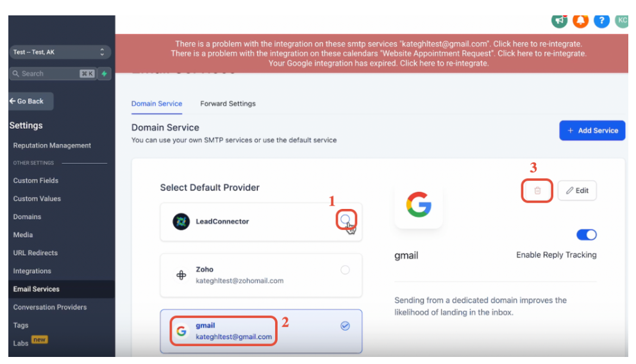Open Reputation Management settings
The width and height of the screenshot is (636, 364).
(x=52, y=145)
